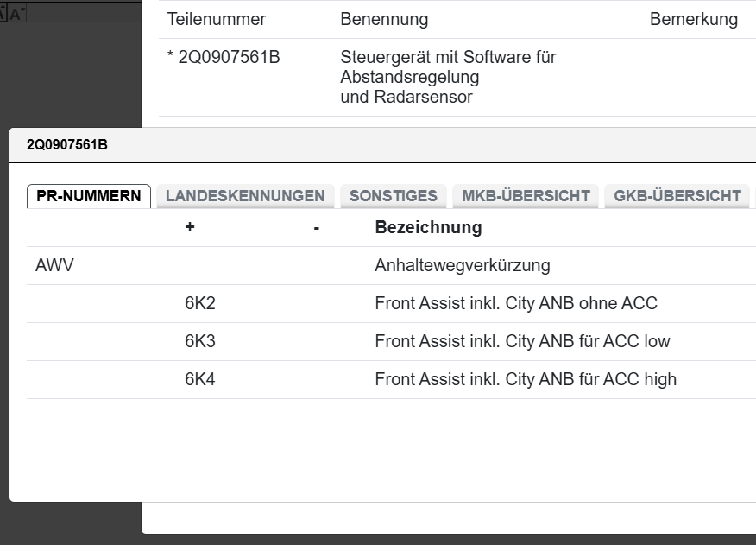
Task: Click the Bezeichnung column header
Action: [x=426, y=227]
